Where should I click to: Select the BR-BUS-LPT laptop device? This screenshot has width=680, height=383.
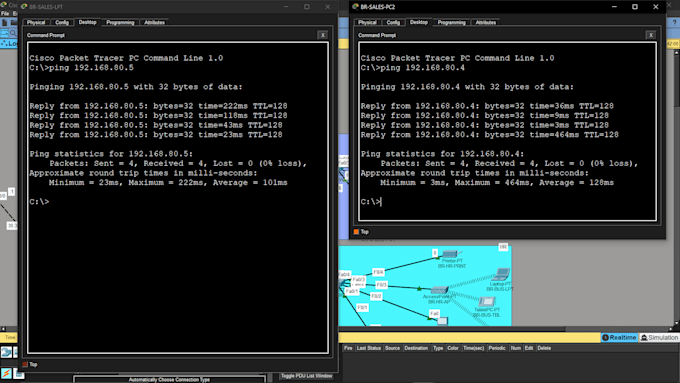coord(501,275)
